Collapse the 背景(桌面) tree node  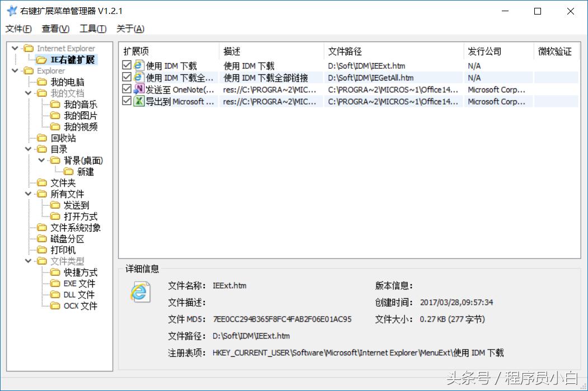[x=41, y=160]
